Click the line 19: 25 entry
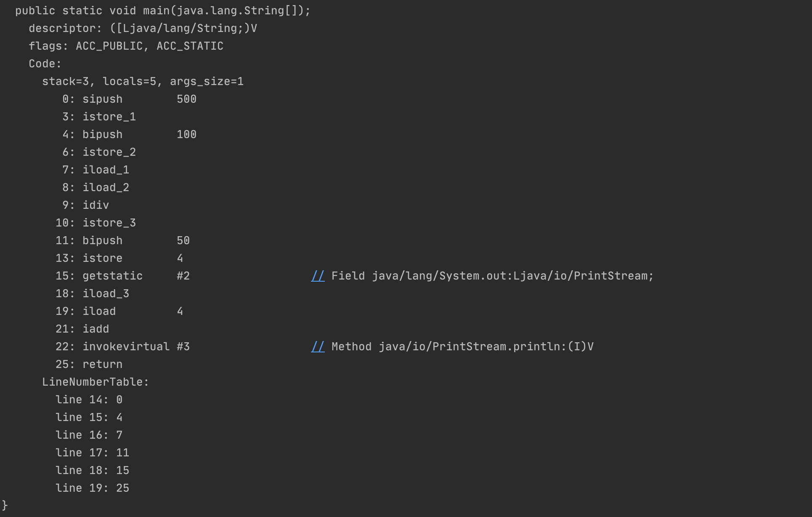Viewport: 812px width, 517px height. click(x=92, y=488)
